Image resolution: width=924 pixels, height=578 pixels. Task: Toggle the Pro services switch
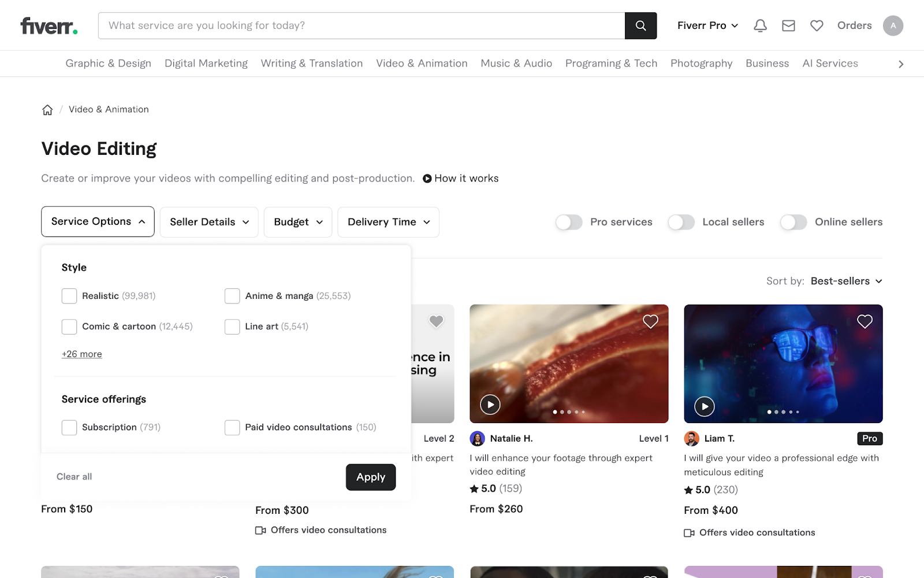tap(569, 222)
